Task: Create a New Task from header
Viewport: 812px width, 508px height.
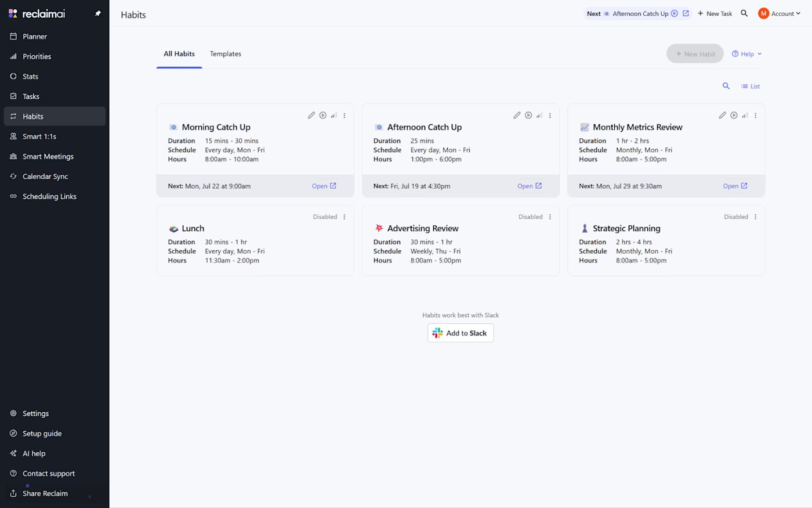Action: [x=715, y=13]
